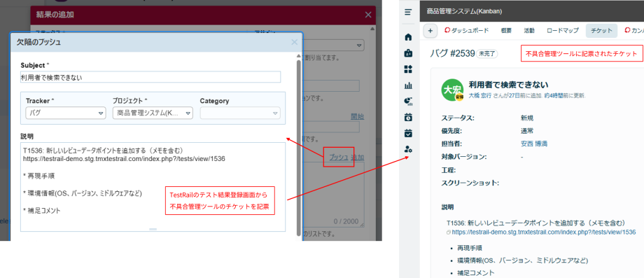644x278 pixels.
Task: Open the calendar clock icon in sidebar
Action: tap(408, 117)
